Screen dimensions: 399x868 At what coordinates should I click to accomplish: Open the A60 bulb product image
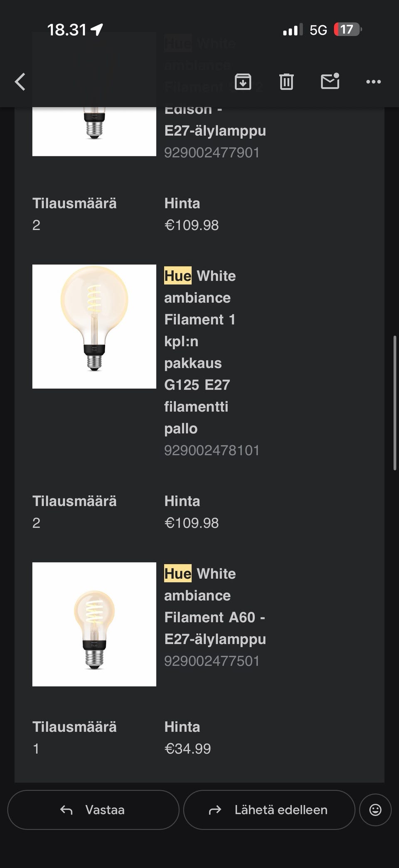pyautogui.click(x=94, y=624)
